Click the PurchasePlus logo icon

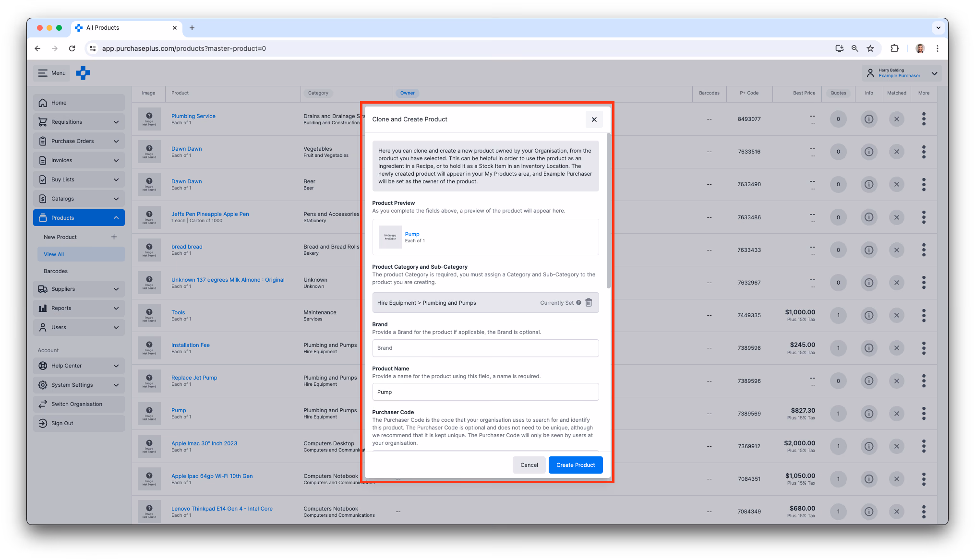tap(83, 73)
